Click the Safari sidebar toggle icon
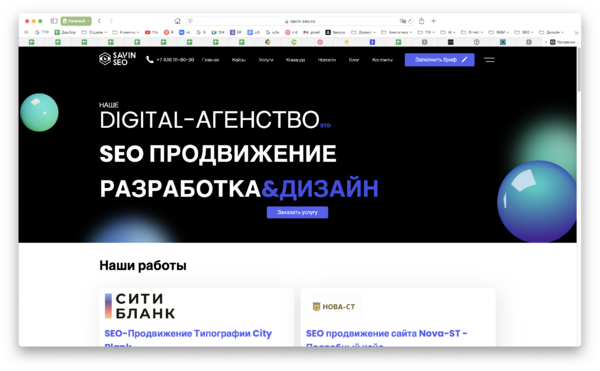This screenshot has height=371, width=600. tap(54, 21)
